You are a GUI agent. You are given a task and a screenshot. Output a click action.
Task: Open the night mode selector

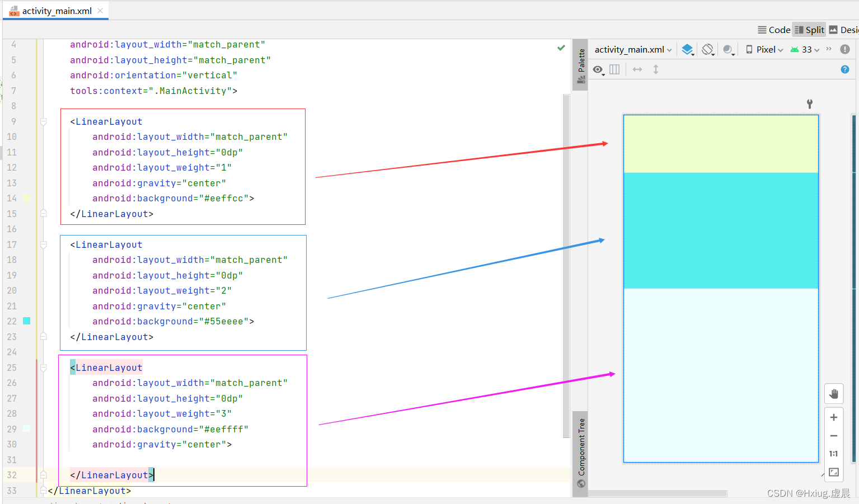pyautogui.click(x=728, y=49)
